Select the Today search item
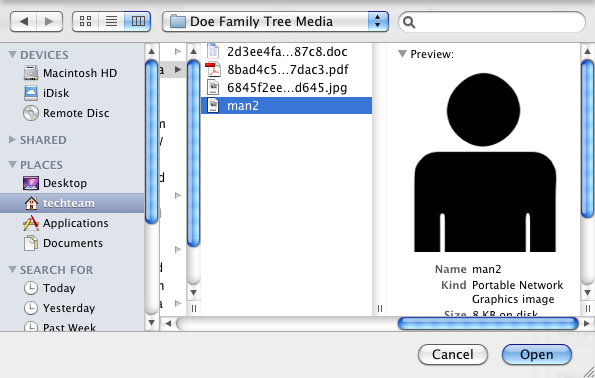 (x=72, y=288)
